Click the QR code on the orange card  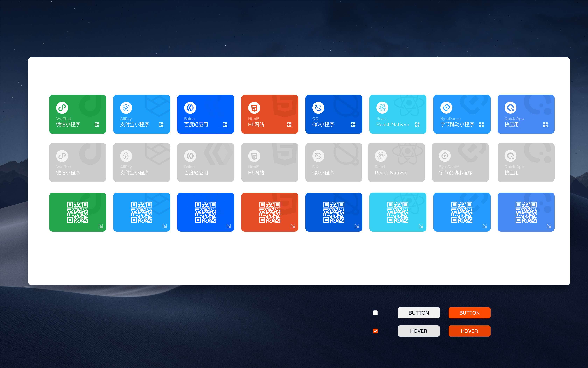pyautogui.click(x=270, y=212)
